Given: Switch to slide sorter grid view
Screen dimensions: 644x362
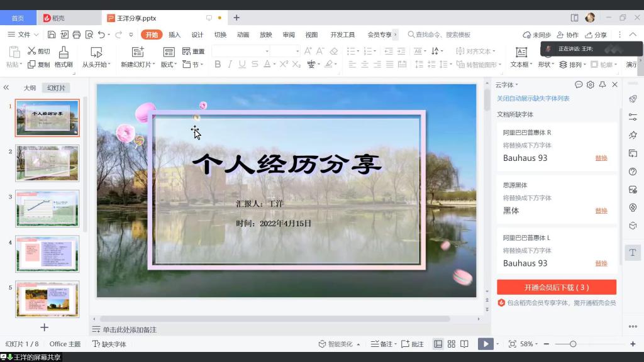Looking at the screenshot, I should pyautogui.click(x=451, y=344).
